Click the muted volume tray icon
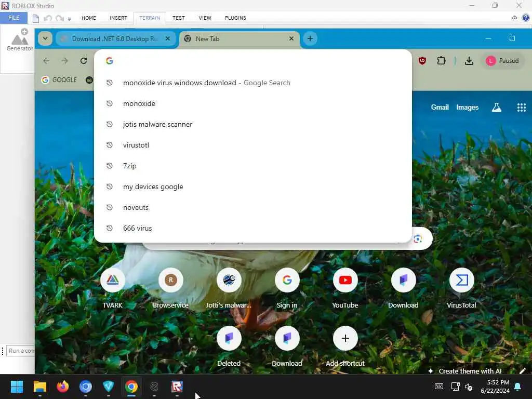 point(469,387)
